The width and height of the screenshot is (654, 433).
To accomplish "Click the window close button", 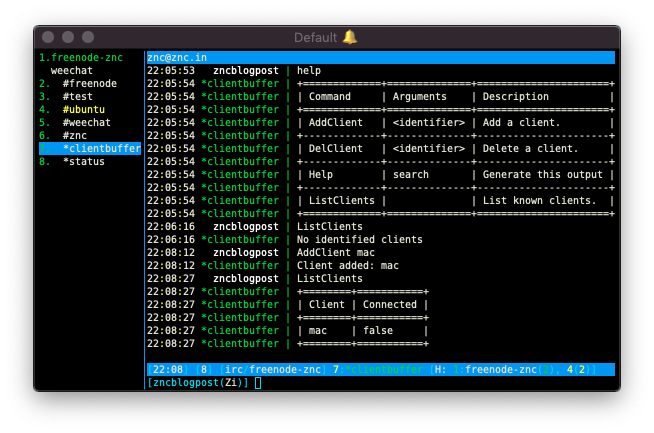I will click(48, 37).
